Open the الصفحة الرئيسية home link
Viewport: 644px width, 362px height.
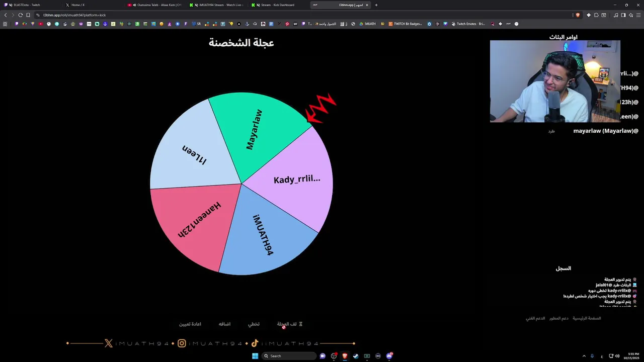click(587, 318)
